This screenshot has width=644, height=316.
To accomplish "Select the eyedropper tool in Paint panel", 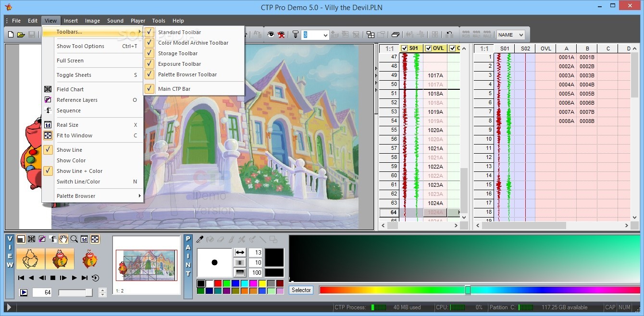I will (200, 239).
